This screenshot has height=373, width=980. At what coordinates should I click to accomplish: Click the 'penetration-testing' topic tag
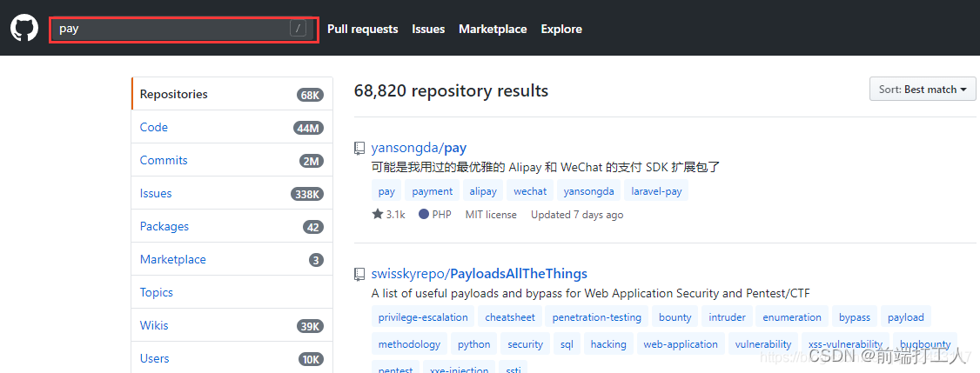click(597, 316)
